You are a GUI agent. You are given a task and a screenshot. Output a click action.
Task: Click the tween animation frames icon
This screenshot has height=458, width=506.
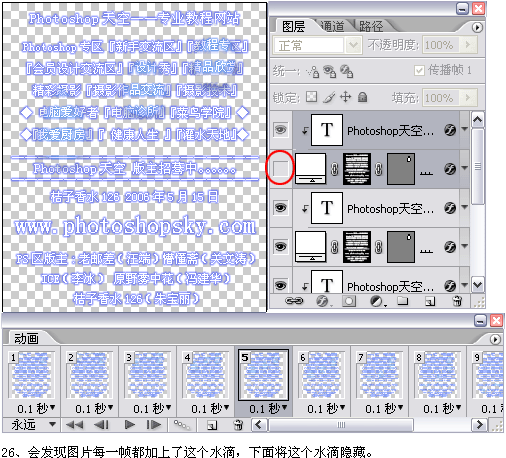182,425
